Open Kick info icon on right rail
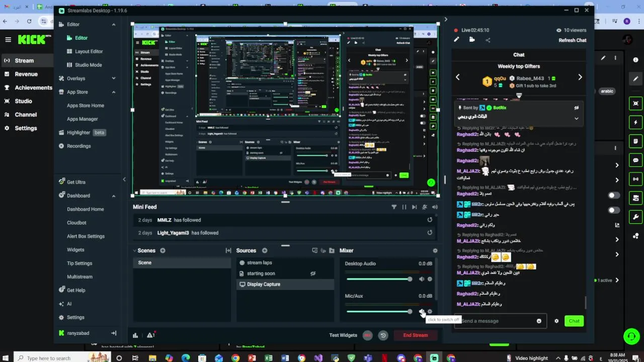This screenshot has height=362, width=644. tap(636, 60)
